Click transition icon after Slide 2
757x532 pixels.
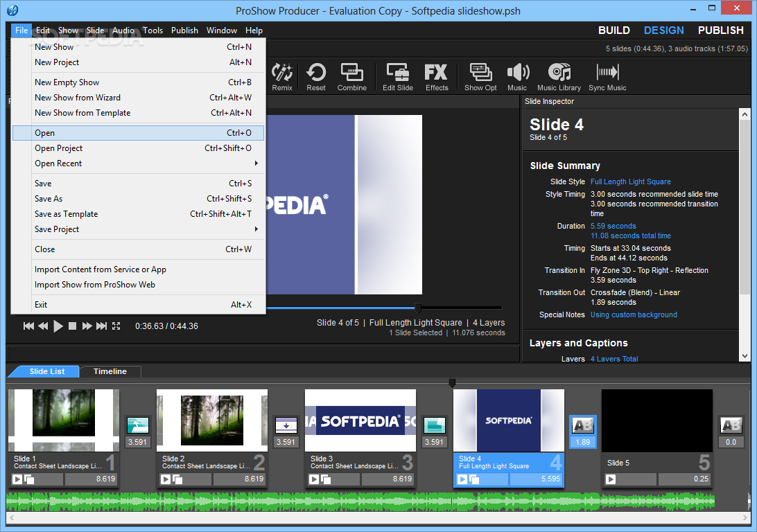286,425
